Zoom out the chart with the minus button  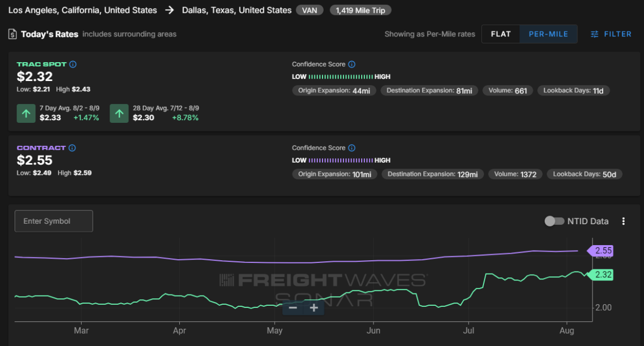click(x=293, y=308)
